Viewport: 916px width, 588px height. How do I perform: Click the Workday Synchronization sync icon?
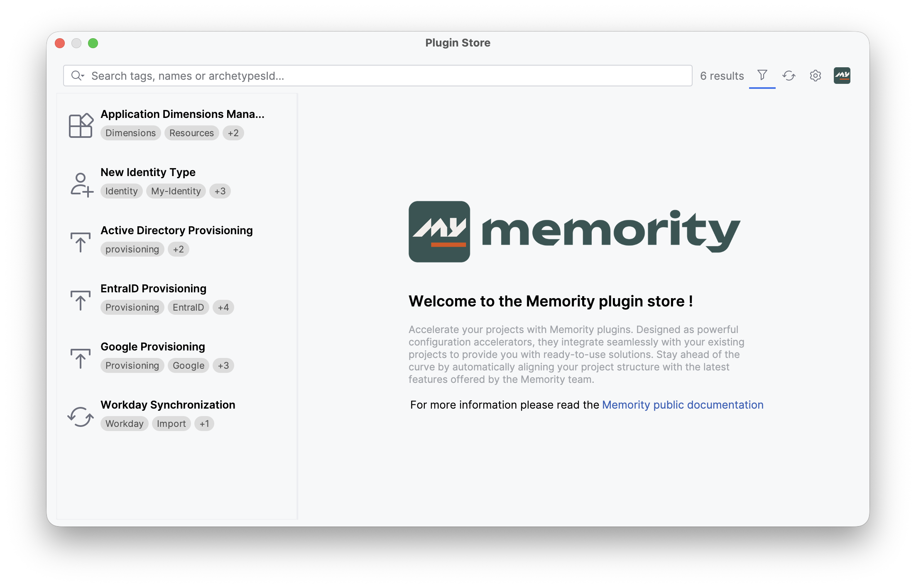pyautogui.click(x=81, y=416)
